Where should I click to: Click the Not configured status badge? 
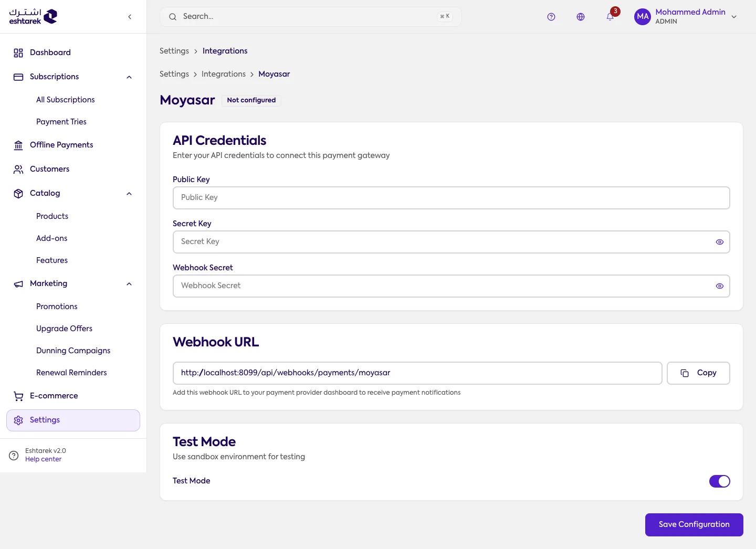(251, 100)
